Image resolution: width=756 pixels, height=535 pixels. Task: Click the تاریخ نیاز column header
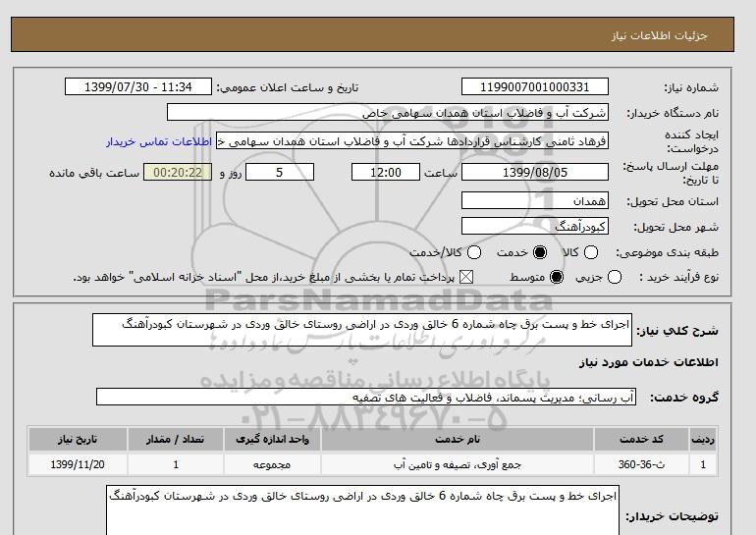[78, 440]
